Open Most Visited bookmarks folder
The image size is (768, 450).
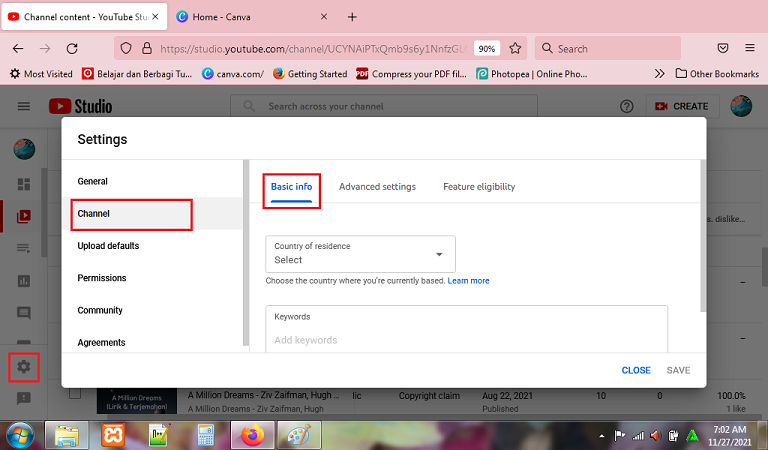tap(41, 74)
